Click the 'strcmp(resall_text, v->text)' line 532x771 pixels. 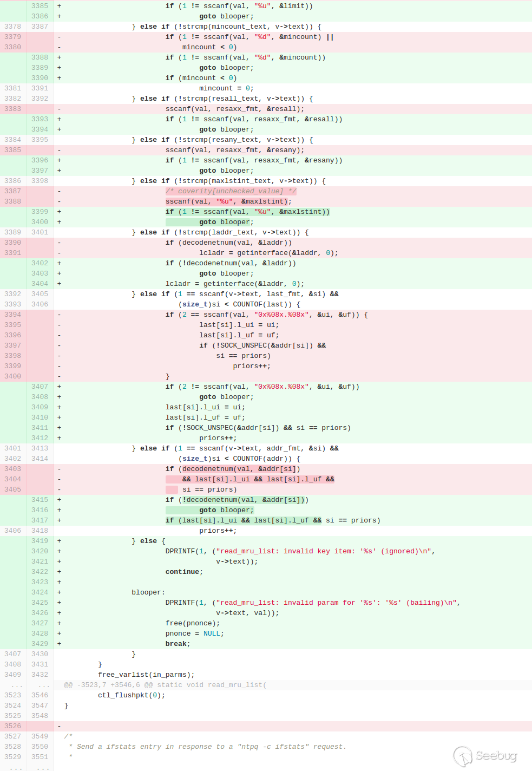click(222, 99)
